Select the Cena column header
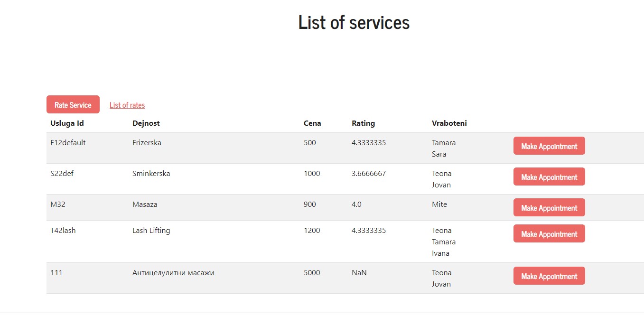The width and height of the screenshot is (644, 316). click(x=312, y=123)
